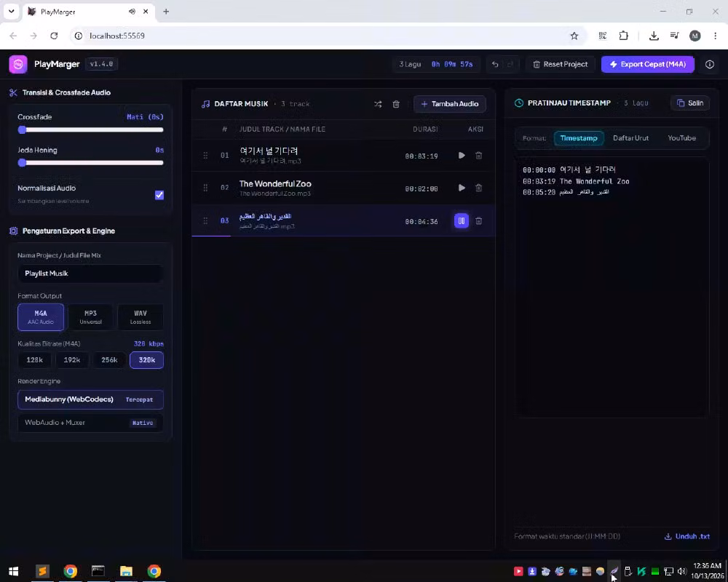The width and height of the screenshot is (728, 582).
Task: Click the Tambah Audio button
Action: coord(450,104)
